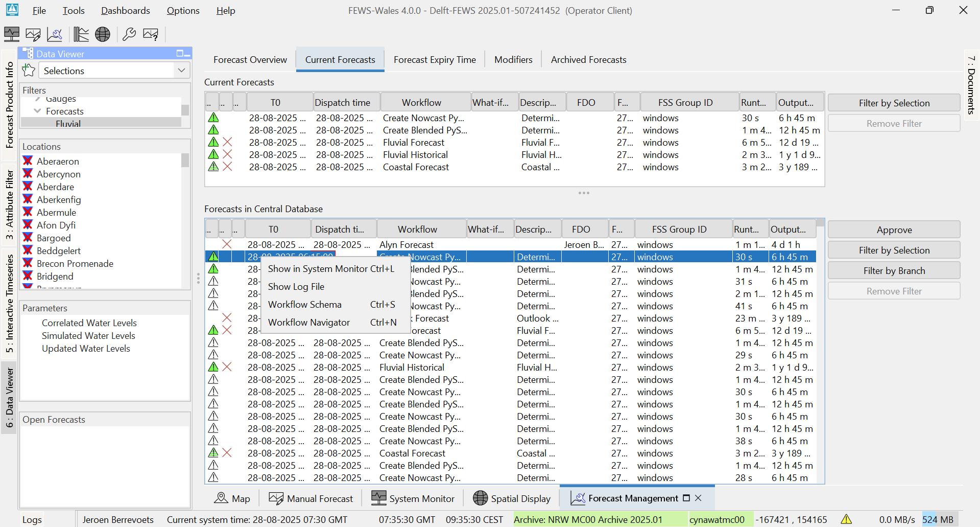Click the Spatial Display globe toolbar icon

point(103,34)
